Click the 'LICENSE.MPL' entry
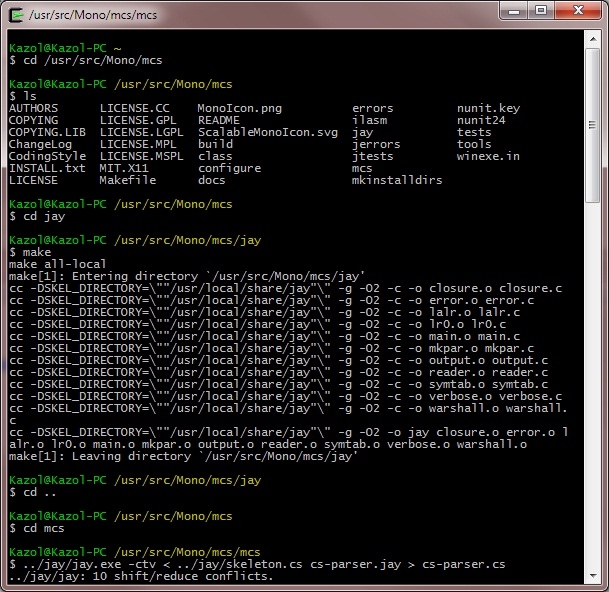Screen dimensions: 609x592 click(x=138, y=144)
